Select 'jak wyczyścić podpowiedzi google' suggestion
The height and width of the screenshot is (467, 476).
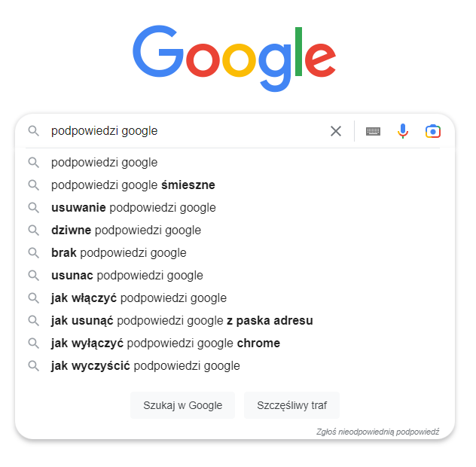point(145,365)
